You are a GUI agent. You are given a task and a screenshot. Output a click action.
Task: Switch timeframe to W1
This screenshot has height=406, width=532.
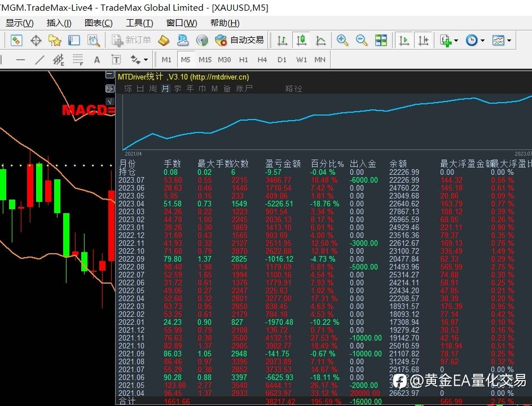pos(301,60)
